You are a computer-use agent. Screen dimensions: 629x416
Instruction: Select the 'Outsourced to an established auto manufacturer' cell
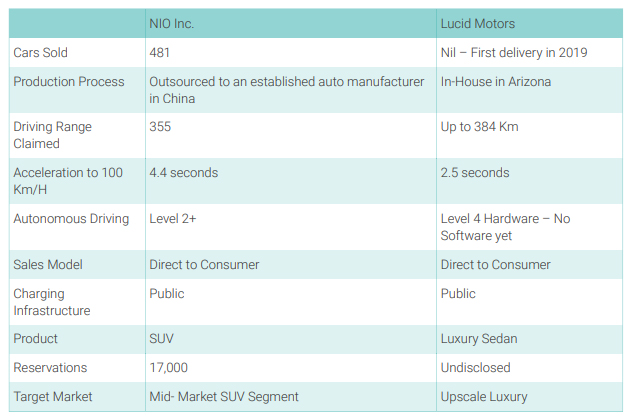coord(286,90)
